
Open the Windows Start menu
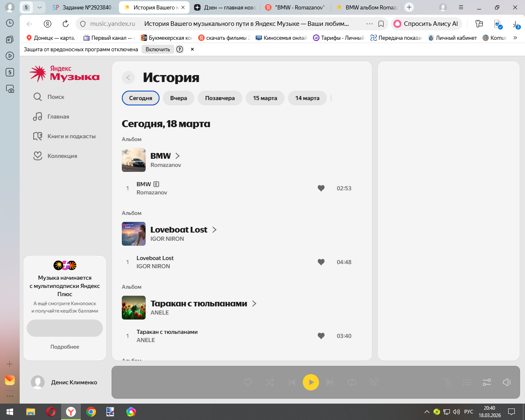tap(10, 412)
